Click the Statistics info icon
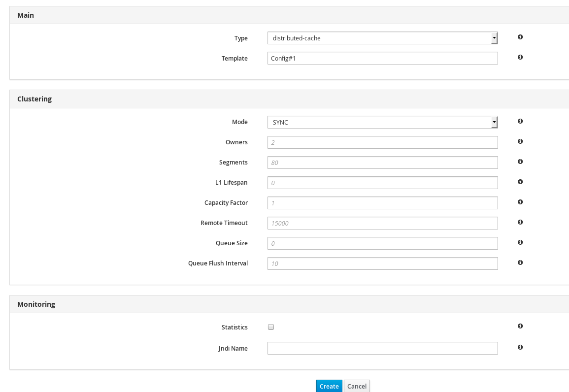This screenshot has height=392, width=569. [x=520, y=326]
